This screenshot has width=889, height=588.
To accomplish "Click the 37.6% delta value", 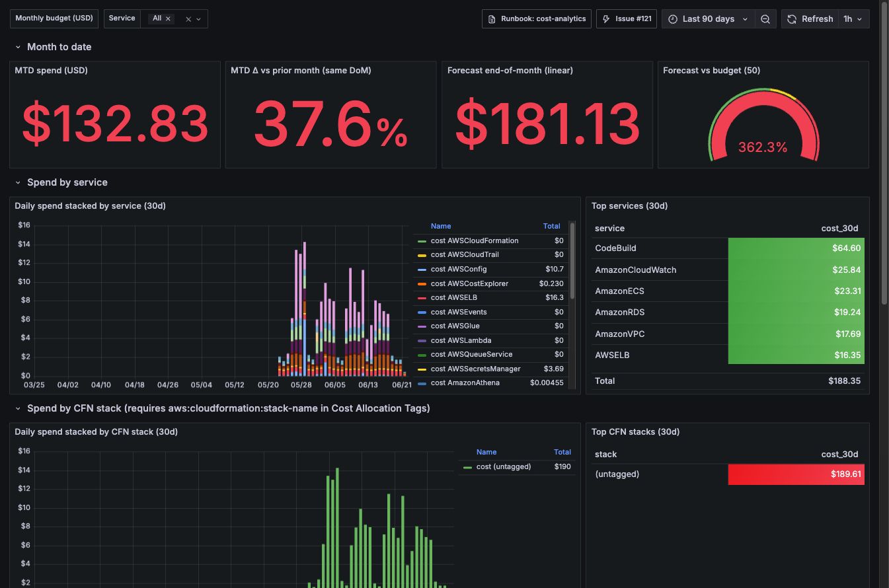I will 330,124.
